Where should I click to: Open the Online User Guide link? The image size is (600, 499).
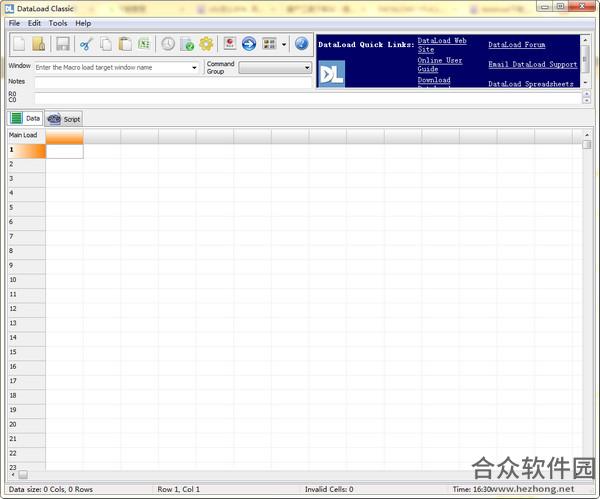[x=440, y=65]
